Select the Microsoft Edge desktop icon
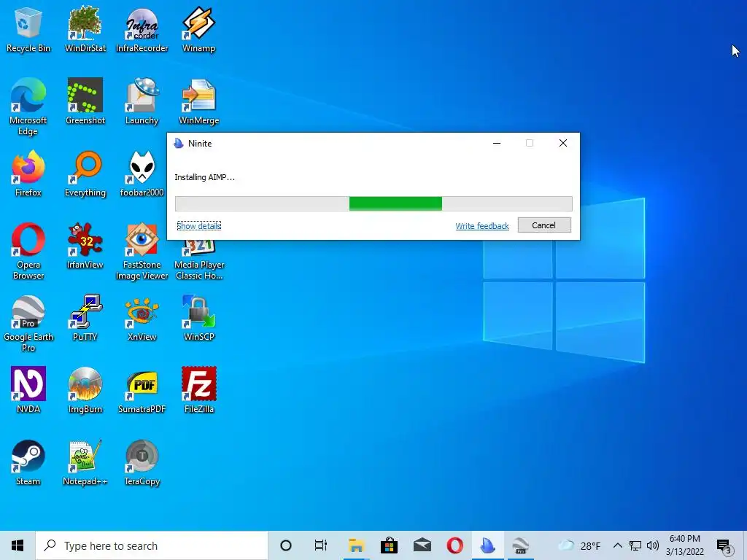The height and width of the screenshot is (560, 747). coord(28,106)
